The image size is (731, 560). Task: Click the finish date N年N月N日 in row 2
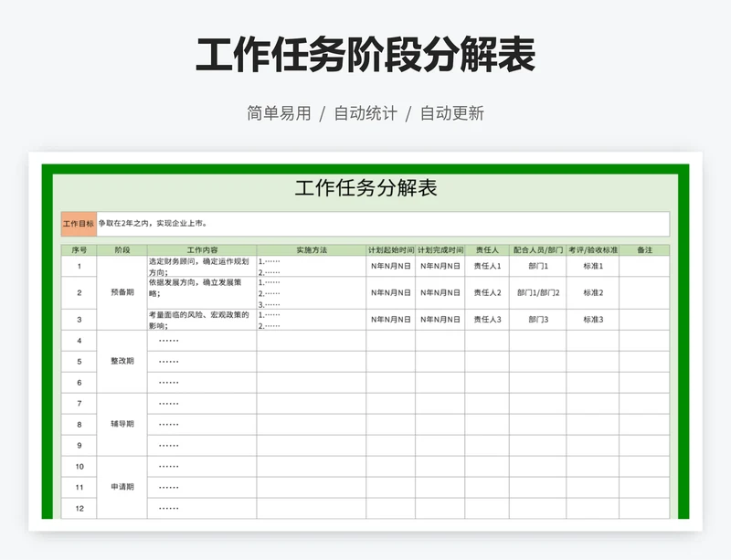point(440,293)
